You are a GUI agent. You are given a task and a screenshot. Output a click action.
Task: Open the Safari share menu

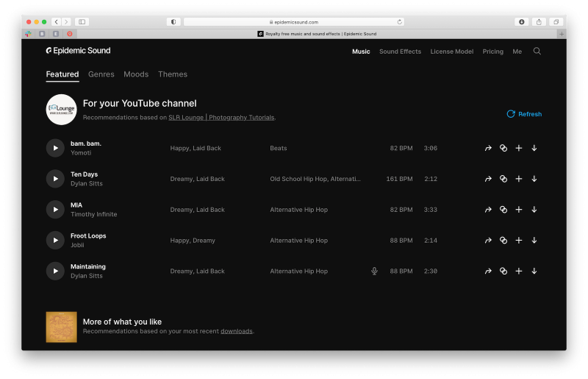click(539, 22)
